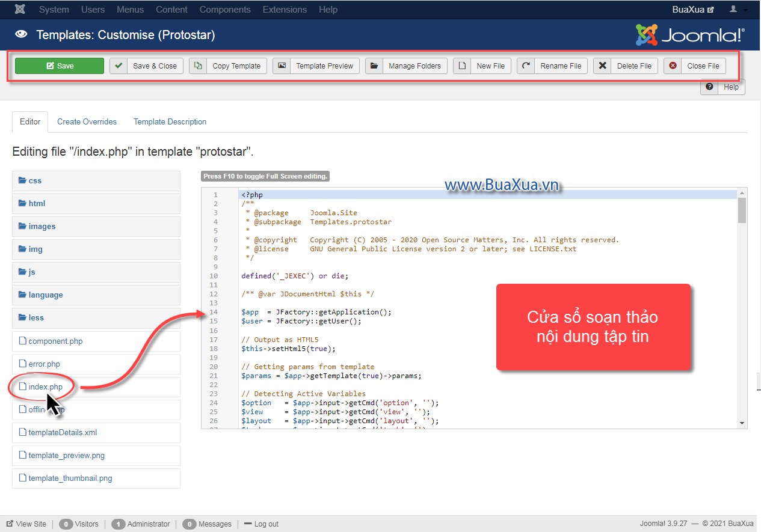
Task: Click the editor scrollbar down arrow
Action: click(x=742, y=423)
